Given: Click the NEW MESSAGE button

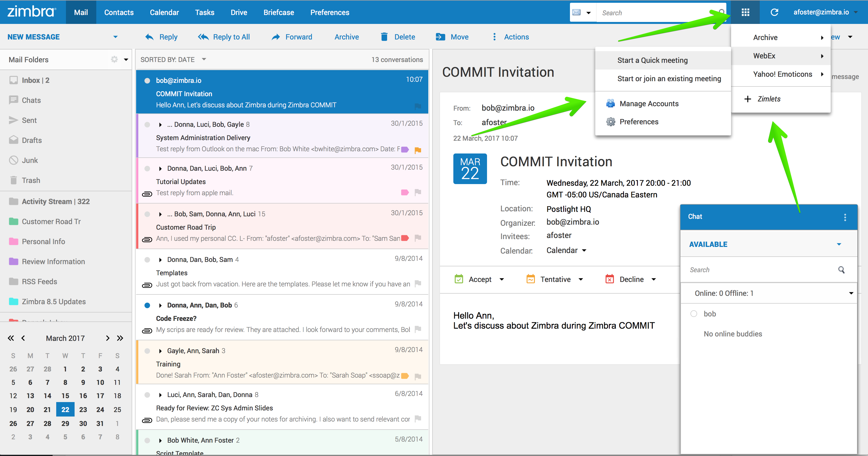Looking at the screenshot, I should tap(34, 36).
